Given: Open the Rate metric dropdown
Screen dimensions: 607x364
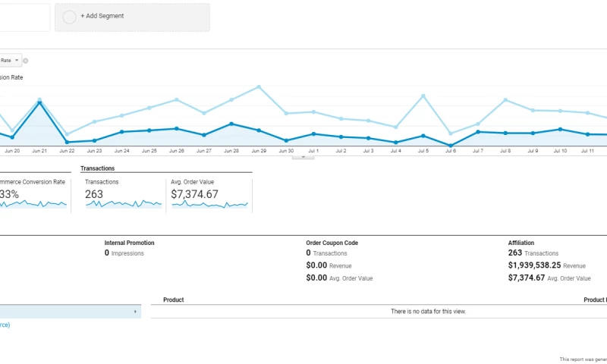Looking at the screenshot, I should tap(10, 60).
